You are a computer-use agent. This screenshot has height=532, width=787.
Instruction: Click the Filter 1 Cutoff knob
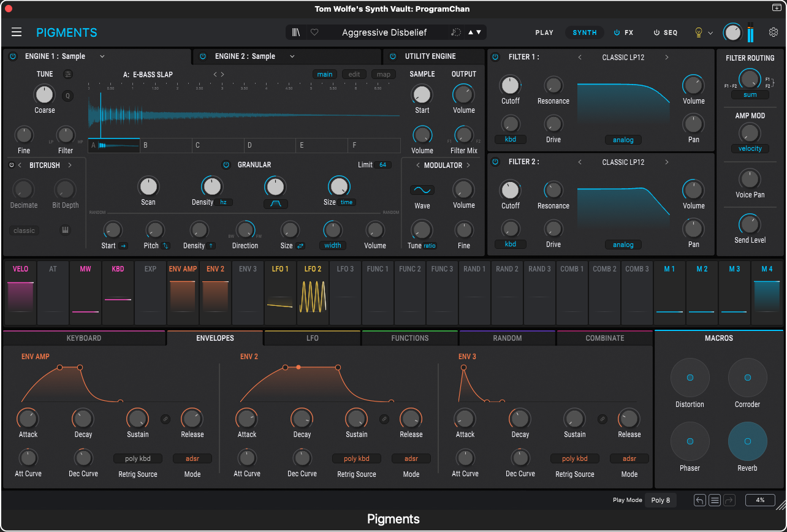[511, 85]
